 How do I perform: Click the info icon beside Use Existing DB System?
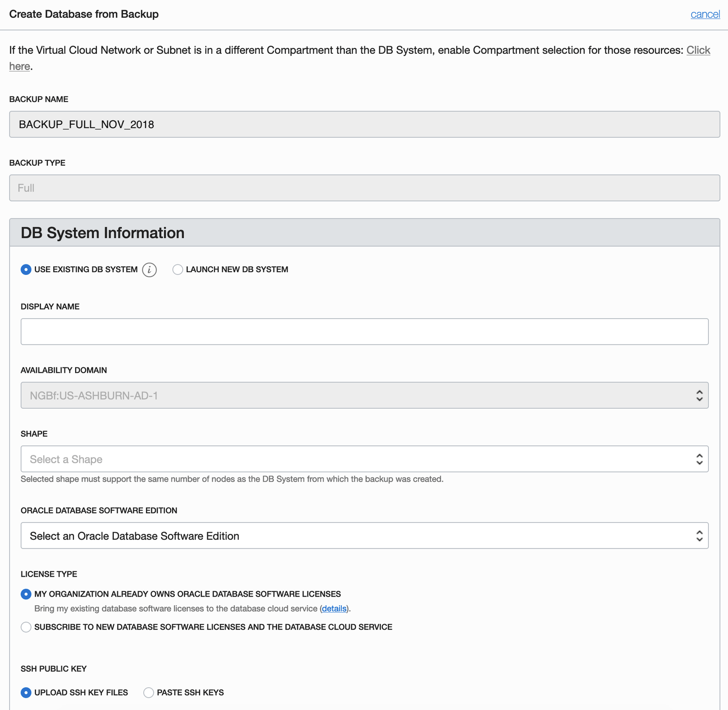point(149,270)
